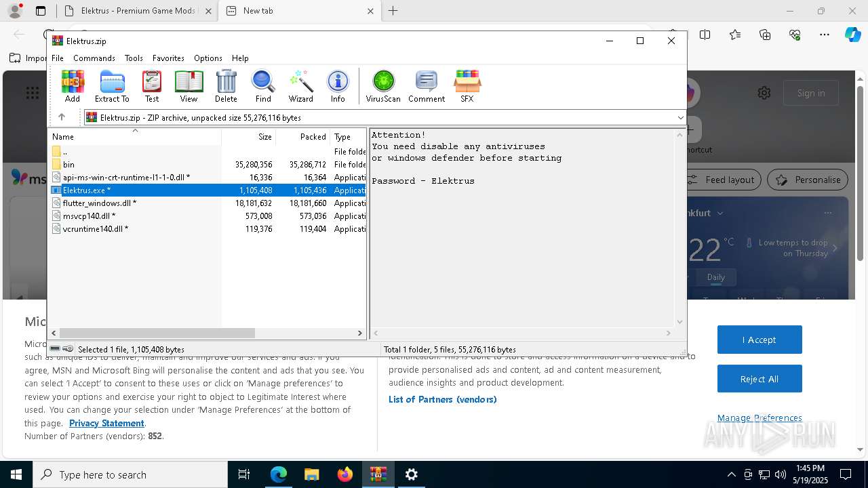Click the View file toolbar icon

coord(189,86)
